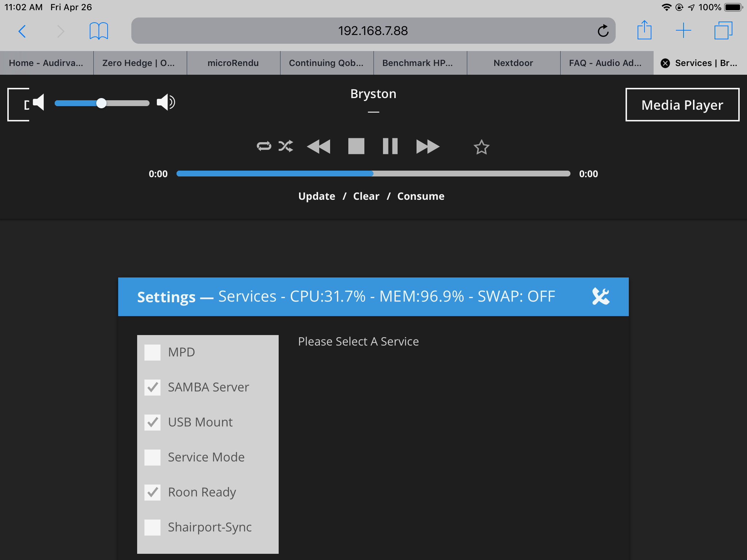The height and width of the screenshot is (560, 747).
Task: Mark favorite with star icon
Action: click(x=481, y=147)
